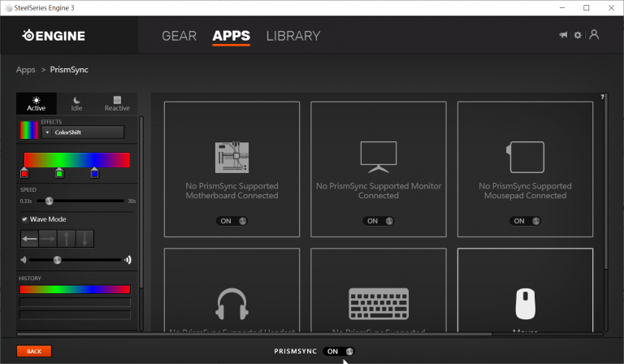The image size is (624, 364).
Task: Minimize the SteelSeries Engine 3 window
Action: point(562,7)
